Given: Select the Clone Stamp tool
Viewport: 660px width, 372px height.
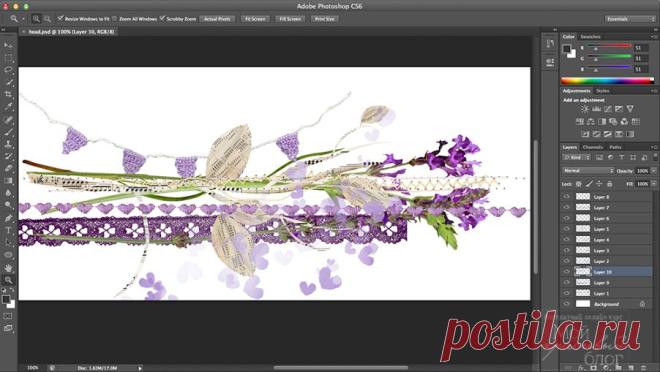Looking at the screenshot, I should point(8,144).
